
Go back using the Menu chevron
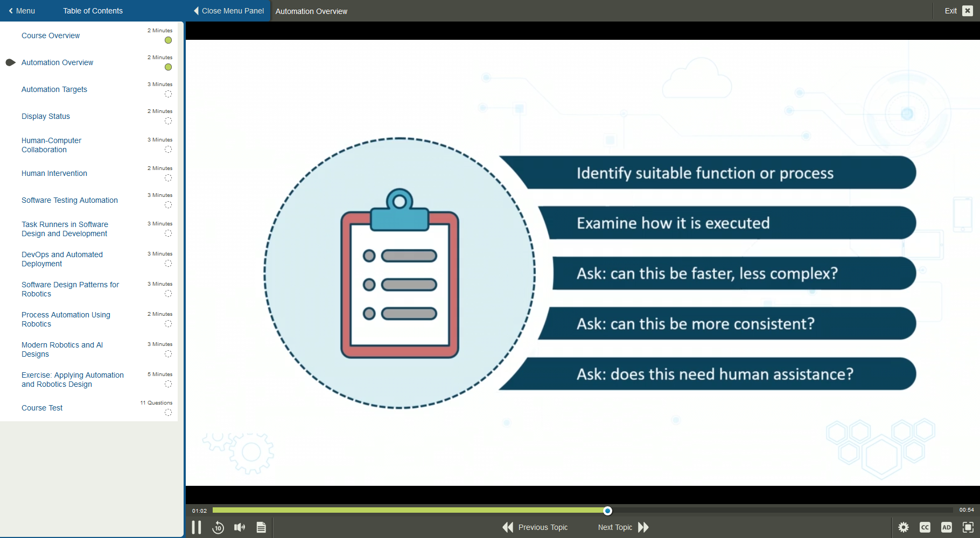click(22, 11)
